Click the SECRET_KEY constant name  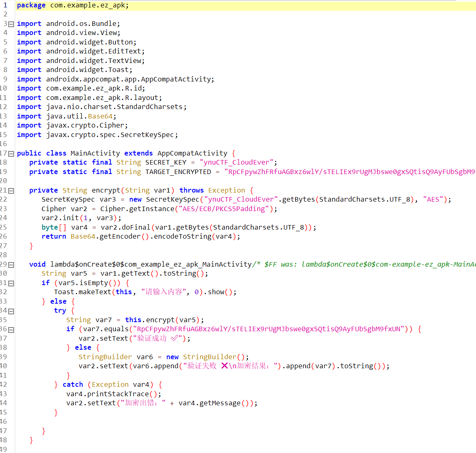[x=165, y=163]
